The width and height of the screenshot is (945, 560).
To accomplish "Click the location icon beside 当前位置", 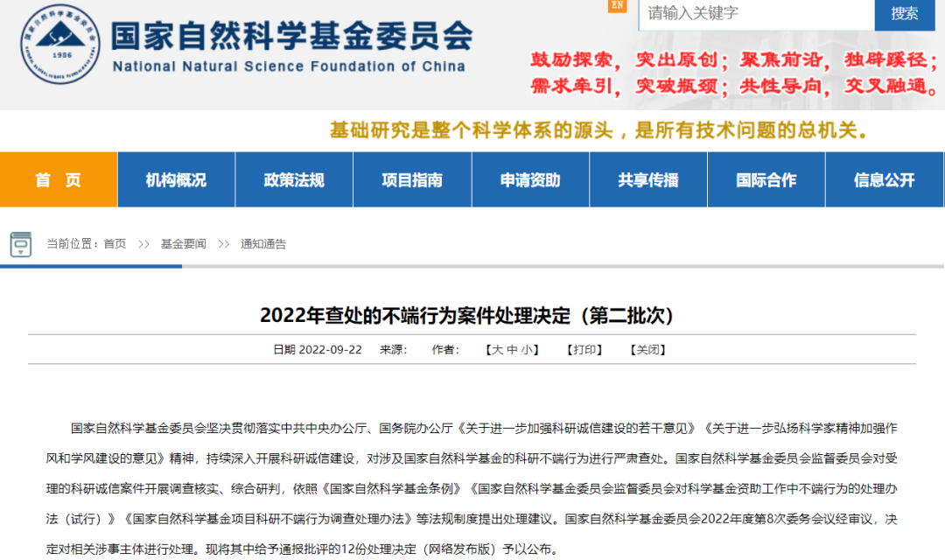I will (x=21, y=244).
